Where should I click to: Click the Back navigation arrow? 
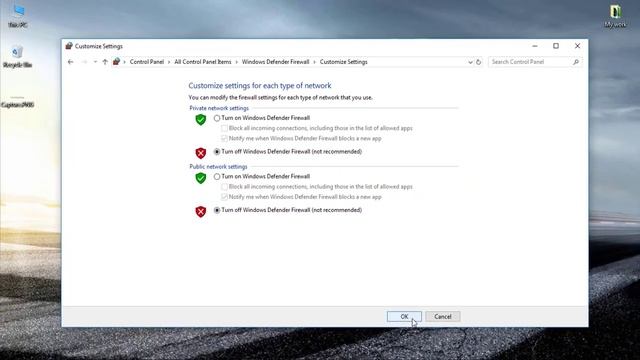tap(71, 62)
